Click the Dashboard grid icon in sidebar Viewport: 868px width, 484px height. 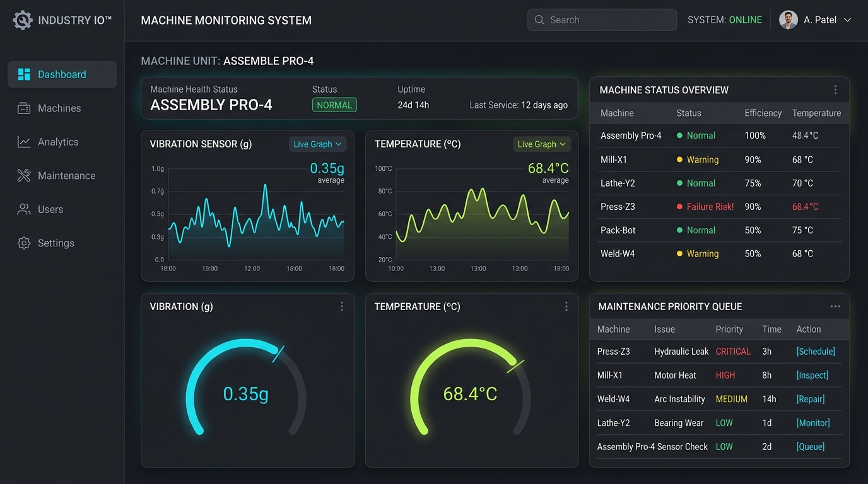pos(24,74)
